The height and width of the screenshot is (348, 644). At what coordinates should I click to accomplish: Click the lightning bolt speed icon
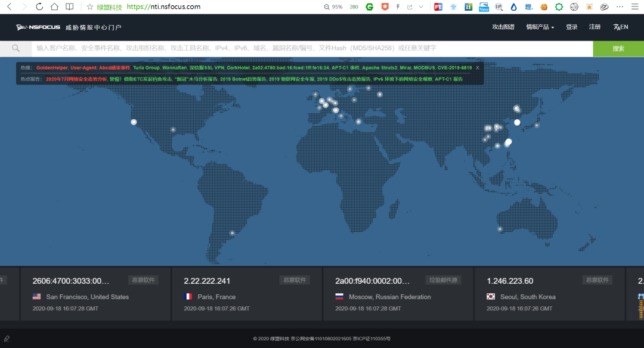(x=398, y=7)
